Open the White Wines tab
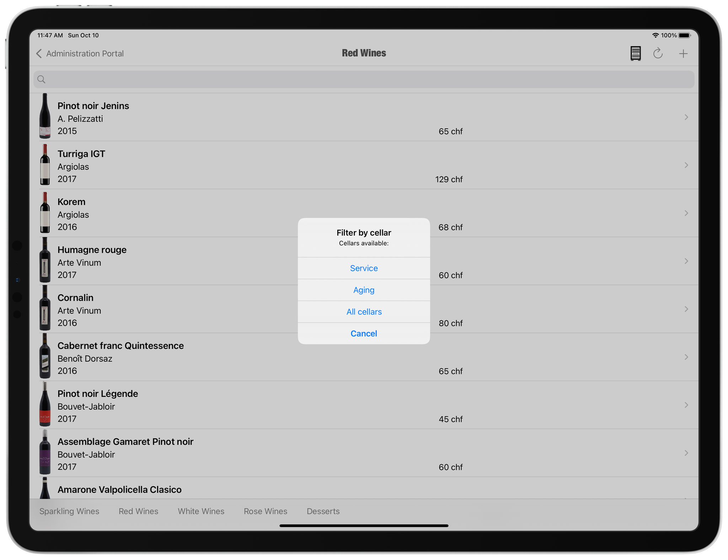 pyautogui.click(x=201, y=511)
